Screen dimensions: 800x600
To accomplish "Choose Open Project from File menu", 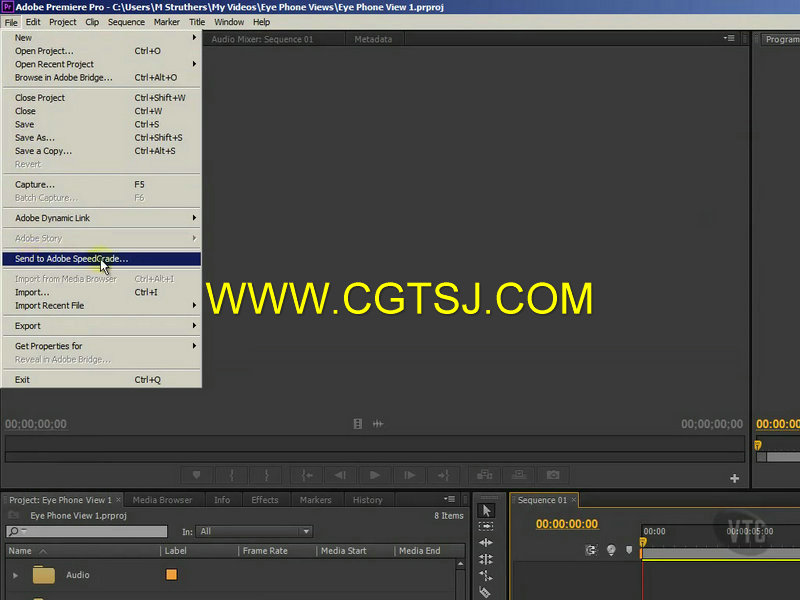I will point(102,51).
